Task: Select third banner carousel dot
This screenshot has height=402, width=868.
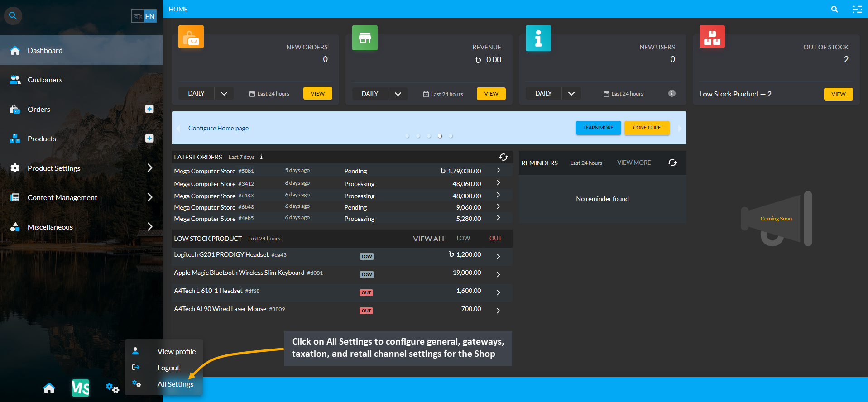Action: (x=429, y=136)
